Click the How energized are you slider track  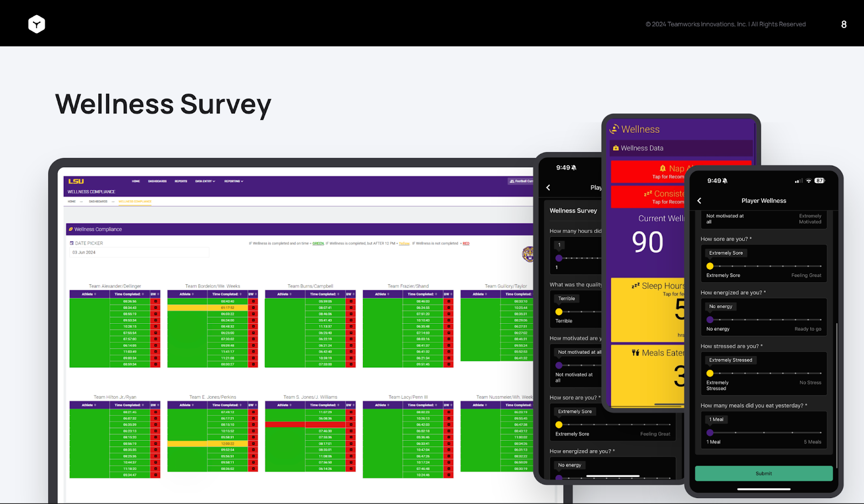click(x=765, y=319)
